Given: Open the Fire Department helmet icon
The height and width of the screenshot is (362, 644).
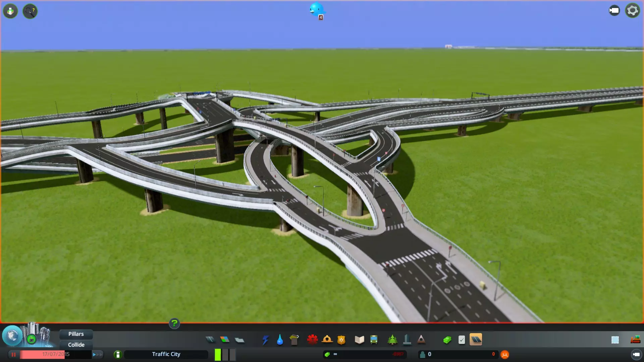Looking at the screenshot, I should coord(327,340).
